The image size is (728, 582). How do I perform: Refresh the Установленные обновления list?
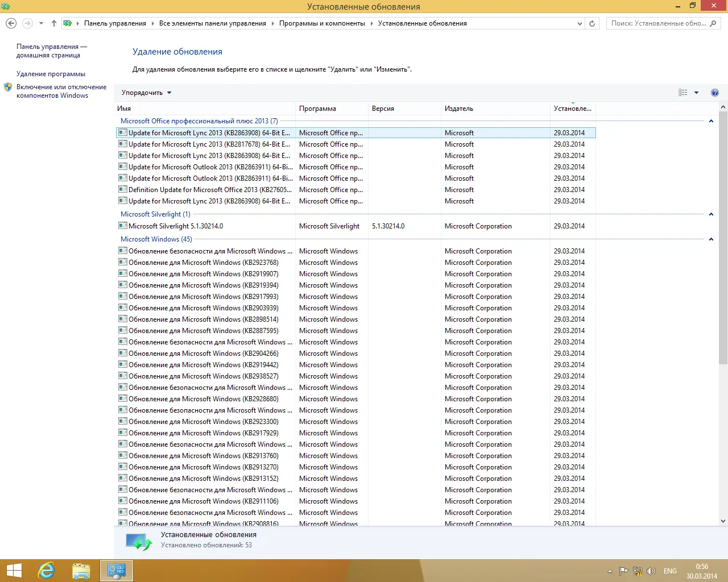592,23
